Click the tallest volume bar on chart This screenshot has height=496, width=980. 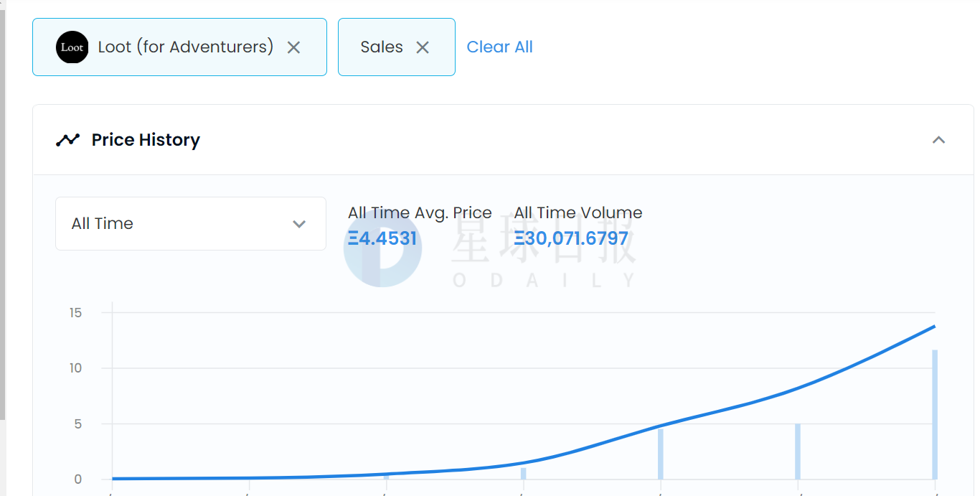point(935,414)
